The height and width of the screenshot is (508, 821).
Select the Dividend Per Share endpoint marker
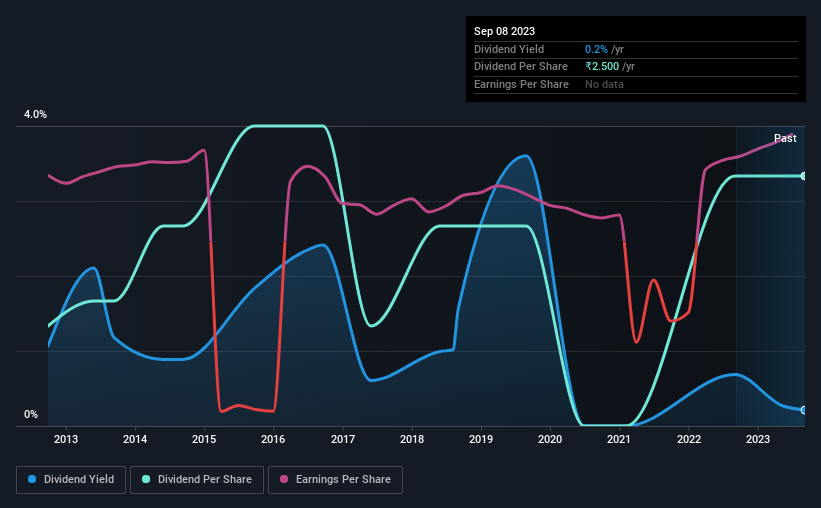click(803, 176)
